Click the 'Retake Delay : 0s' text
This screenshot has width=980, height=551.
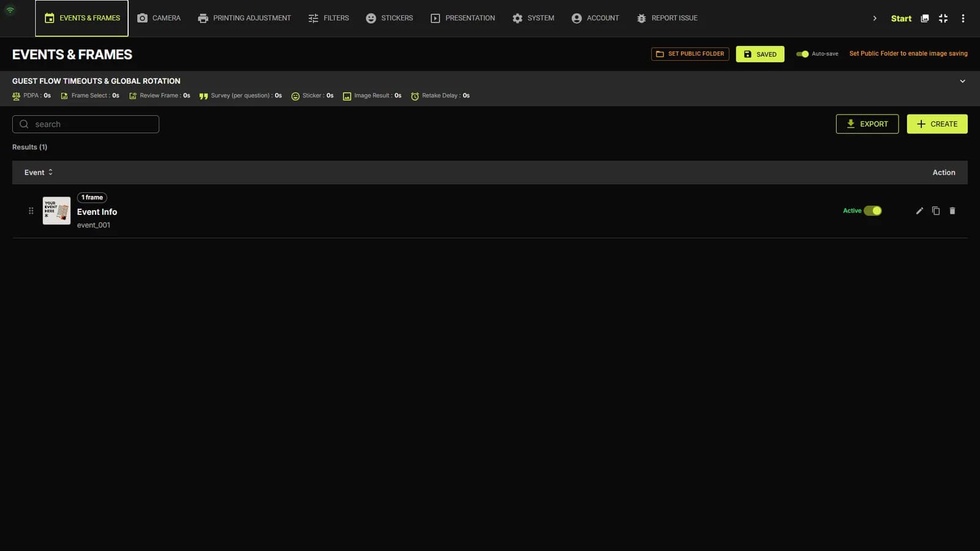[446, 96]
